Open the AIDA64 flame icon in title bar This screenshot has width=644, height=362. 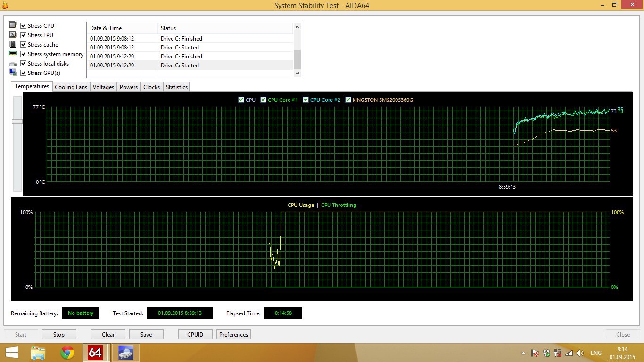click(5, 5)
